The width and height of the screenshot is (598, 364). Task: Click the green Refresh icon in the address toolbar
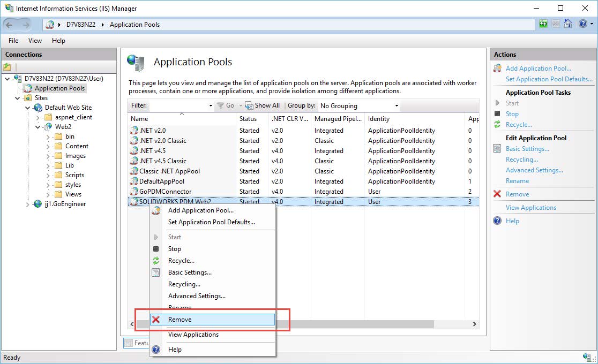click(x=543, y=24)
